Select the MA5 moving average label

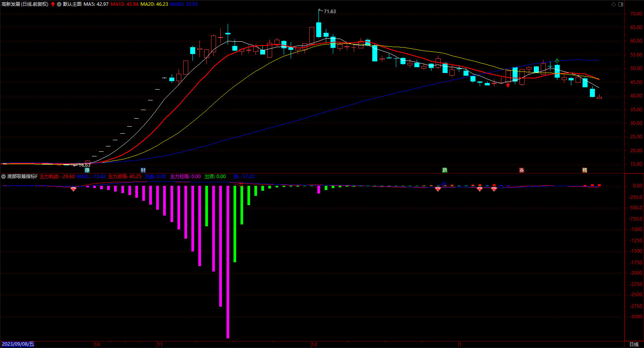pyautogui.click(x=96, y=4)
